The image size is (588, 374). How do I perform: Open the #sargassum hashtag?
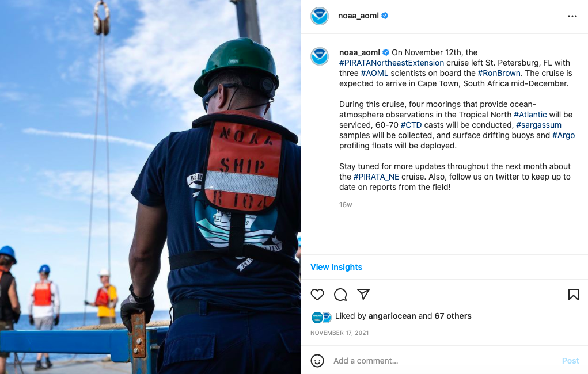[x=538, y=125]
